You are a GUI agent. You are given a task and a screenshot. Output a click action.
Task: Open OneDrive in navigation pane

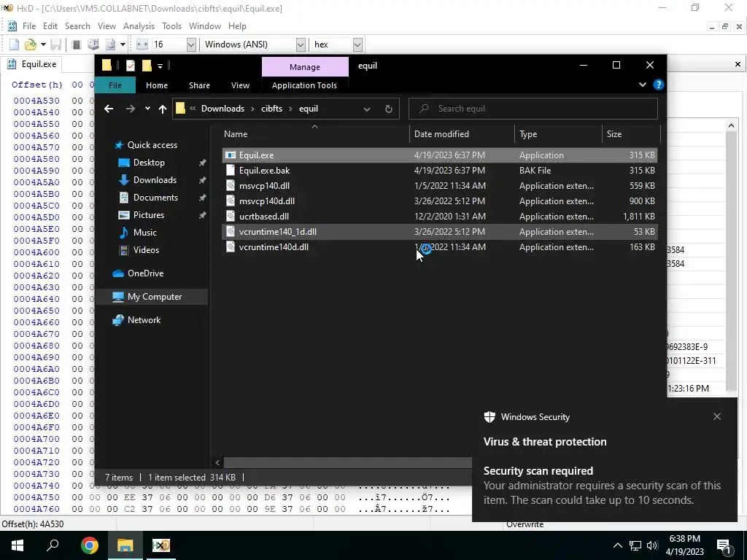[145, 273]
